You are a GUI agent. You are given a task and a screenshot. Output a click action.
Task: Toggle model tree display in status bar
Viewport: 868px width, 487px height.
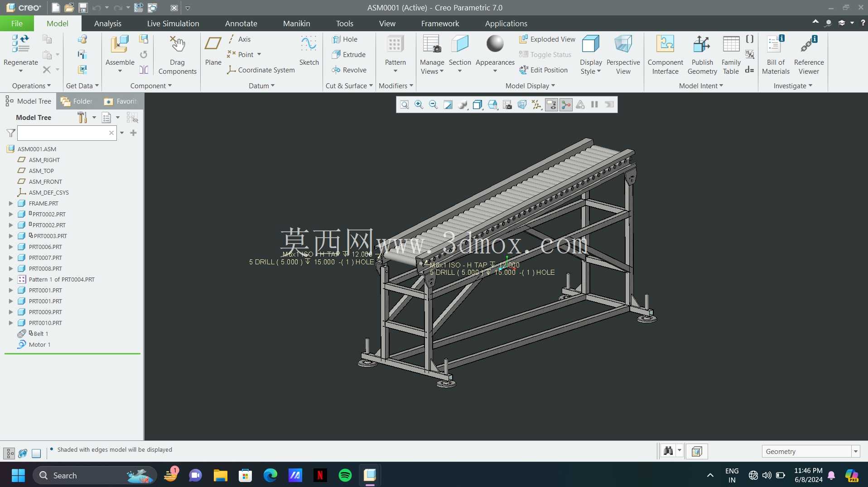coord(9,453)
